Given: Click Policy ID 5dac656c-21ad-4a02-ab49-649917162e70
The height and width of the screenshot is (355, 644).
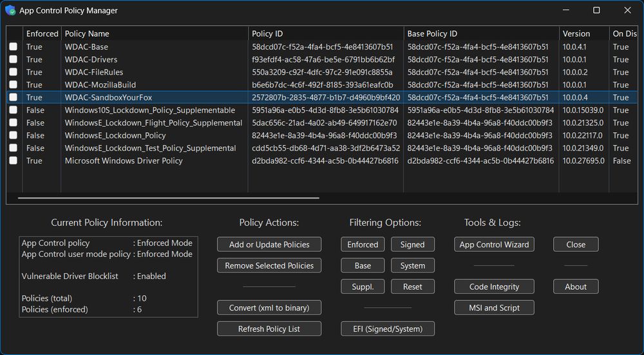Looking at the screenshot, I should (325, 123).
